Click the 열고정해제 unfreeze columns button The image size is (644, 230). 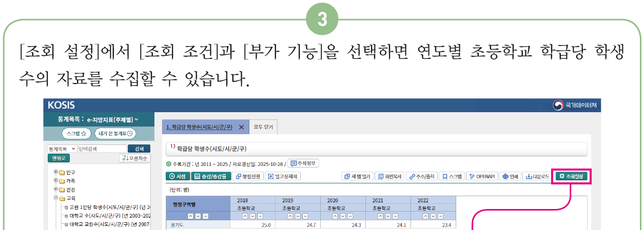click(283, 176)
